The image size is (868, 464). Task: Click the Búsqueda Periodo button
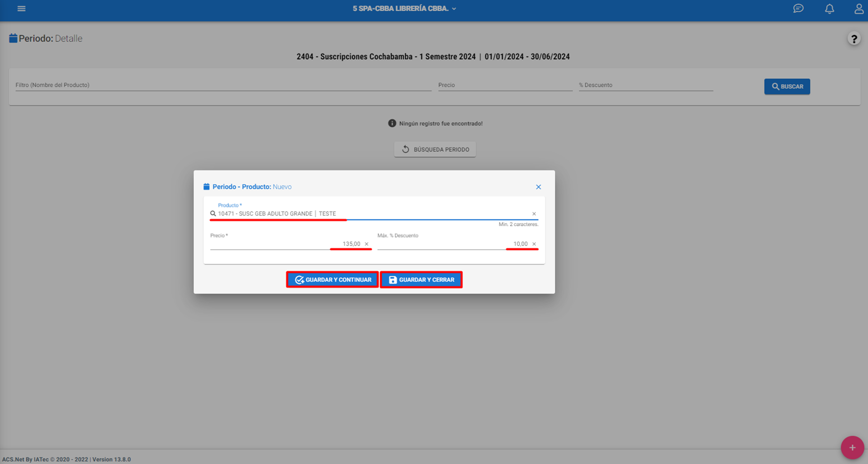pyautogui.click(x=435, y=150)
